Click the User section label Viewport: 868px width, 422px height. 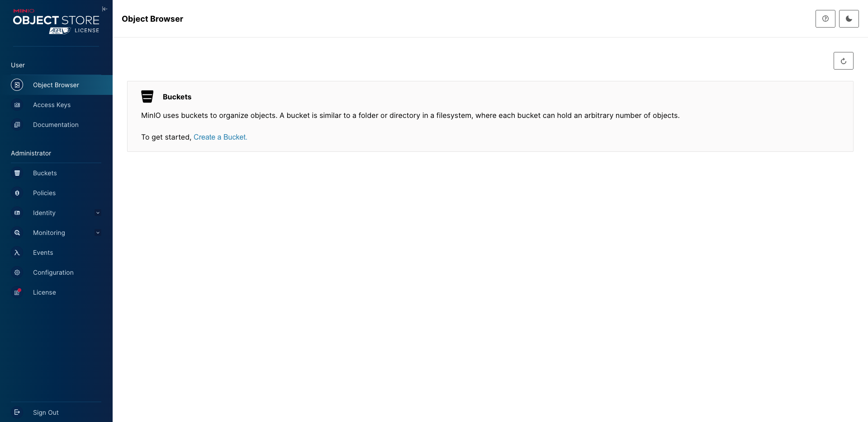point(18,65)
